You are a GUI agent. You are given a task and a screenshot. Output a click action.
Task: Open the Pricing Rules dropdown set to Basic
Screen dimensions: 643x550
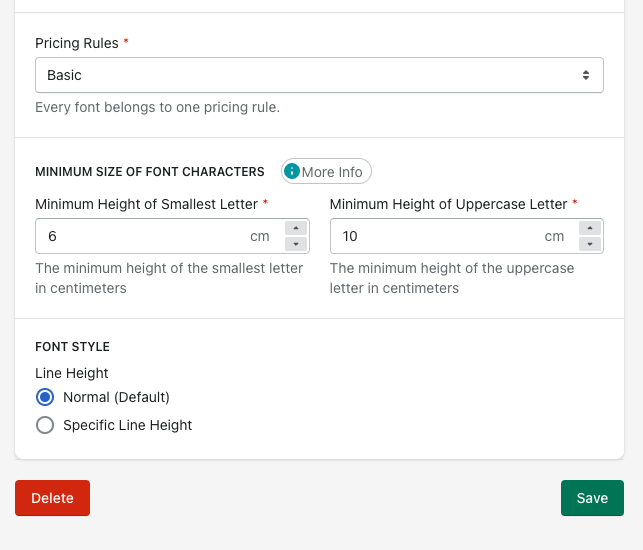(x=300, y=75)
